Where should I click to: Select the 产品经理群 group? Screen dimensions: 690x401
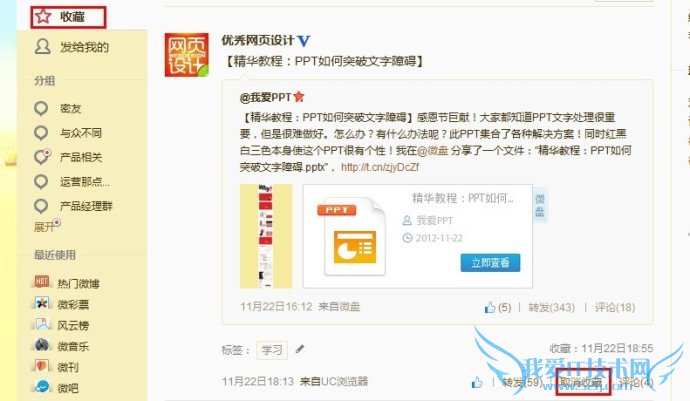click(x=86, y=206)
